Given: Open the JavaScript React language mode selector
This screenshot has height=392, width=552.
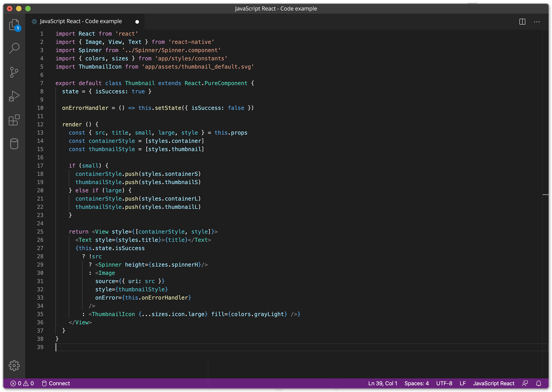Looking at the screenshot, I should tap(494, 383).
